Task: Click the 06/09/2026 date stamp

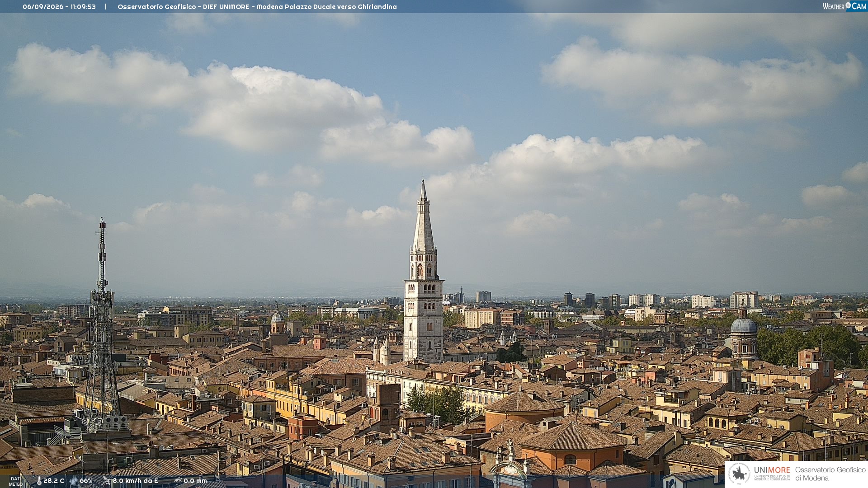Action: pyautogui.click(x=43, y=7)
